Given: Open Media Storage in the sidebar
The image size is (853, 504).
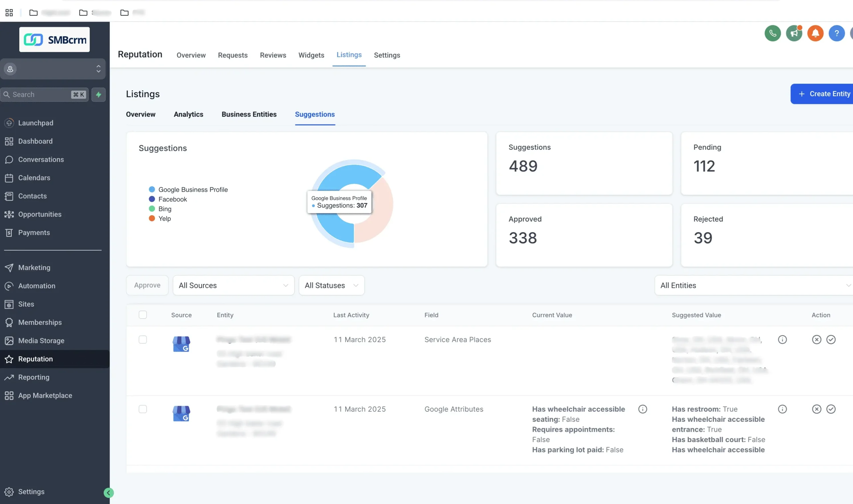Looking at the screenshot, I should [41, 341].
